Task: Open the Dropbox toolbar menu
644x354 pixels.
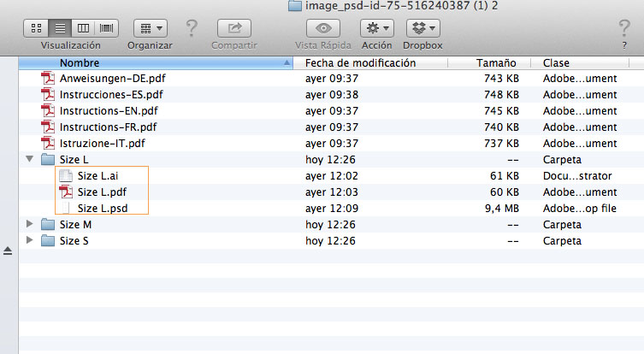Action: pyautogui.click(x=423, y=28)
